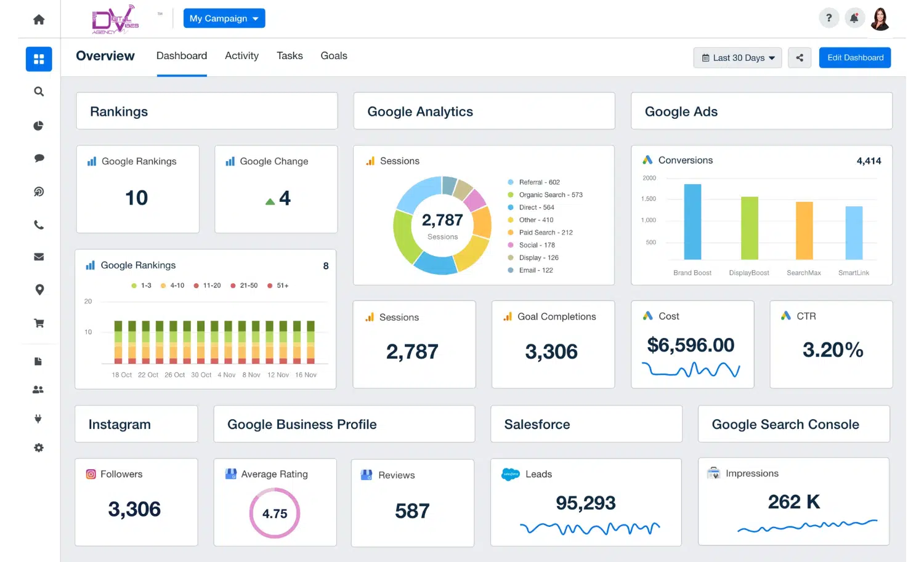Switch to the Dashboard tab
The image size is (924, 562).
tap(182, 56)
